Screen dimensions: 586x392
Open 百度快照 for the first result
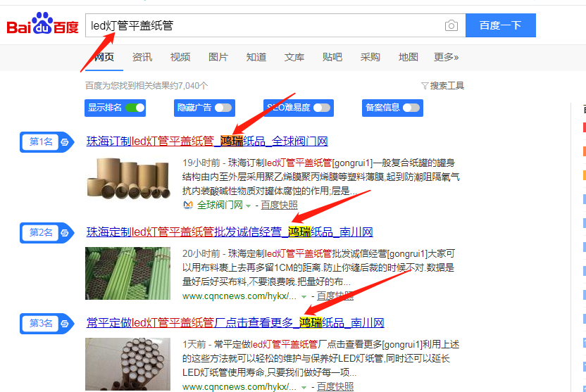[279, 206]
